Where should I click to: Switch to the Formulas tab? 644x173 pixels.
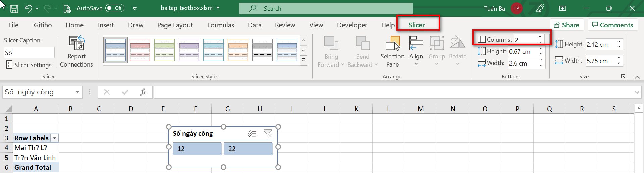[220, 25]
